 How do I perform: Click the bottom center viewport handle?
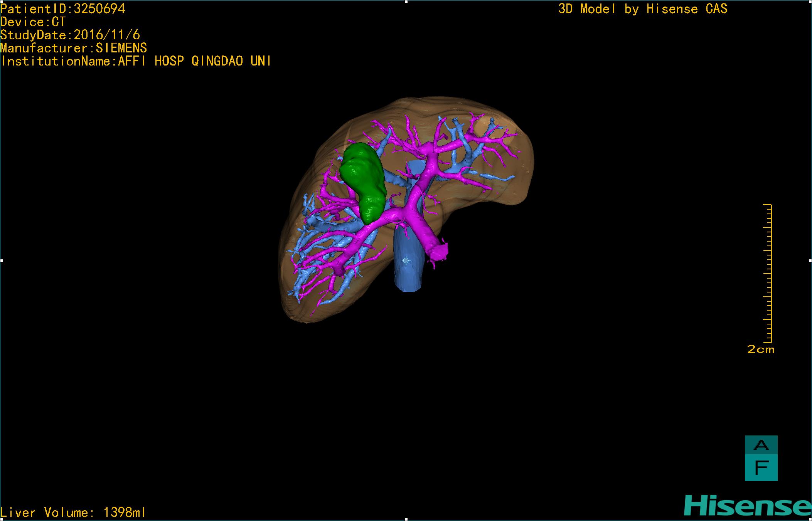click(406, 519)
